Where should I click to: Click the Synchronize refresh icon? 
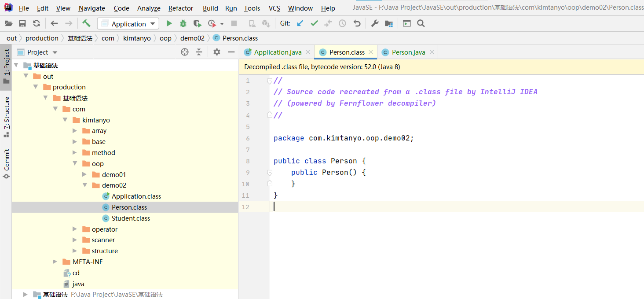(37, 23)
